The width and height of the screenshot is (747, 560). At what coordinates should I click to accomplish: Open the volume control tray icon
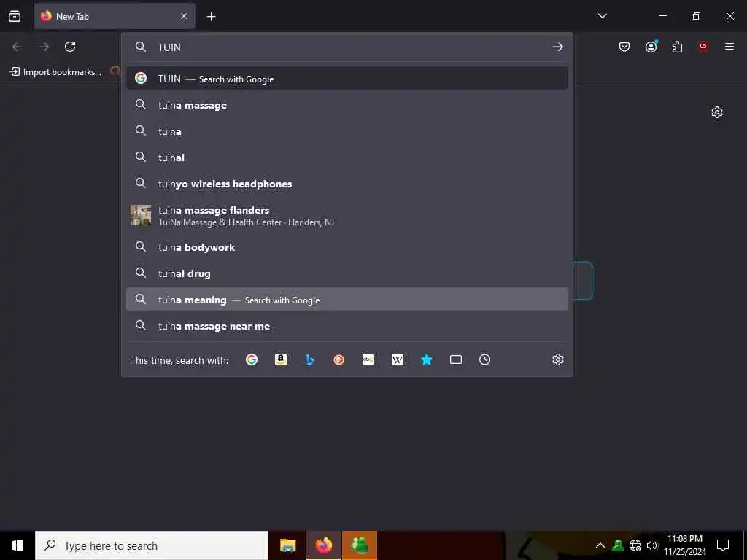(x=651, y=545)
